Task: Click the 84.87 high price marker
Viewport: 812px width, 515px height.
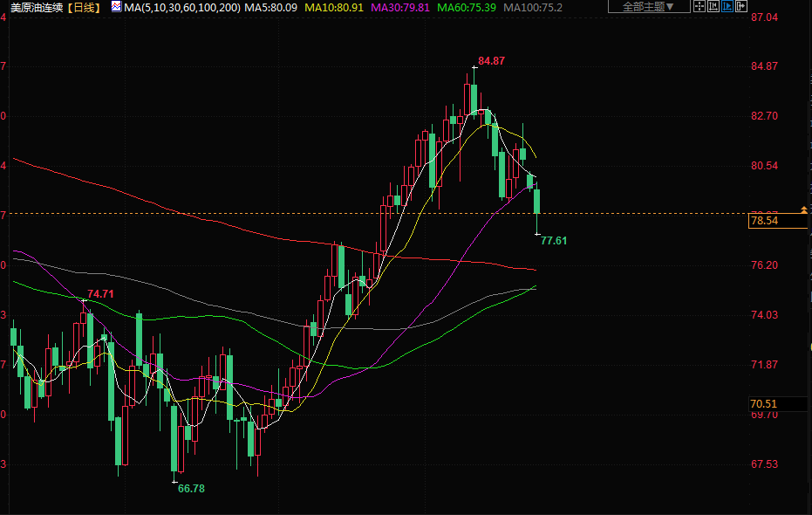Action: 491,61
